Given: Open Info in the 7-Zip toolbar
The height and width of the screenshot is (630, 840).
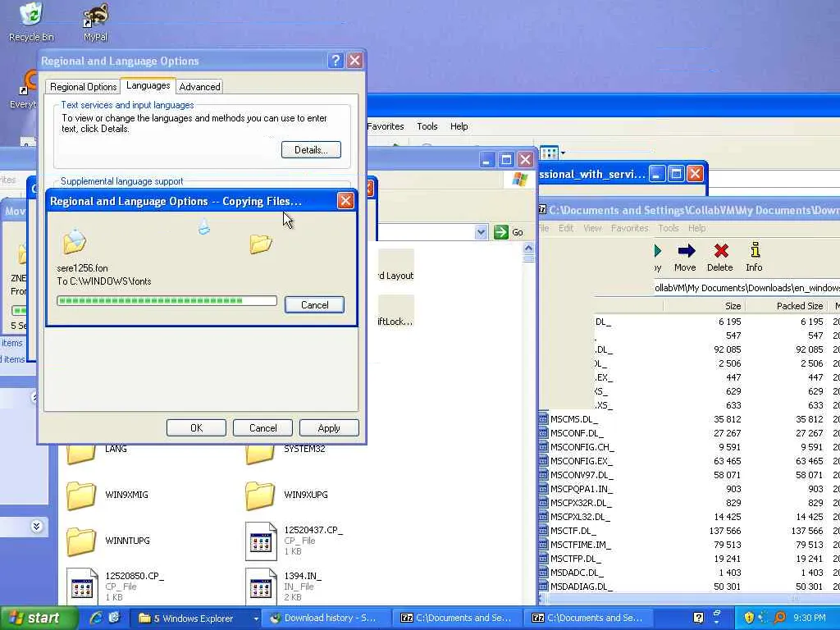Looking at the screenshot, I should point(755,258).
